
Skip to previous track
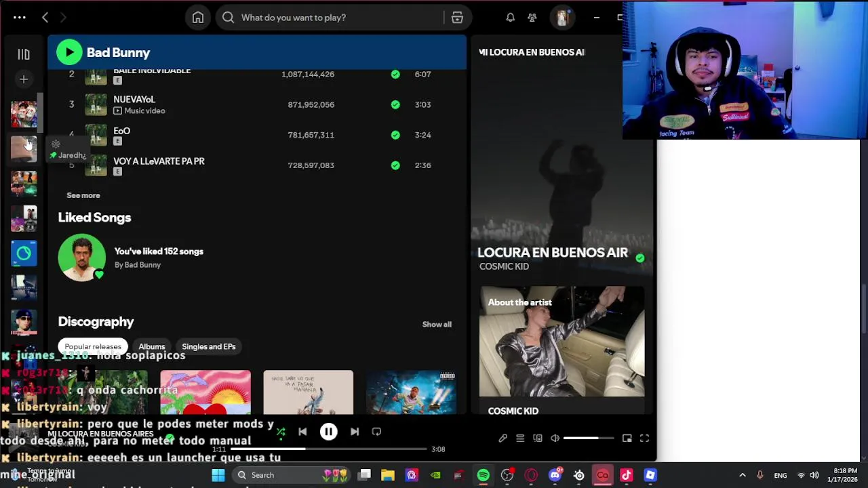click(302, 432)
